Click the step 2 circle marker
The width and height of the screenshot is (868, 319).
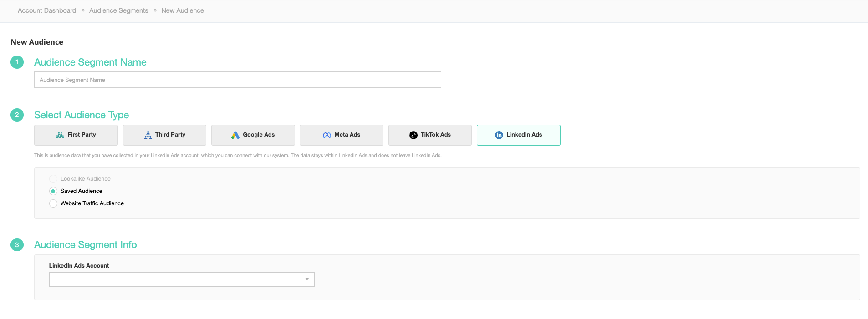coord(17,115)
